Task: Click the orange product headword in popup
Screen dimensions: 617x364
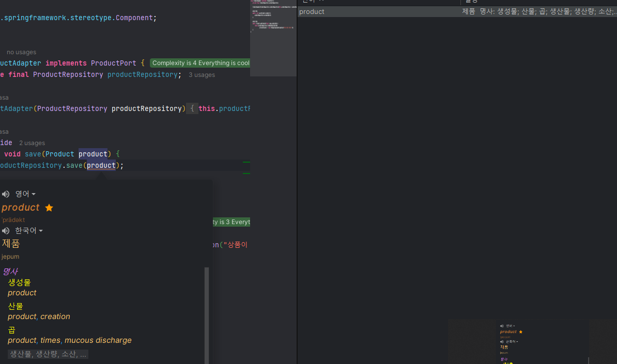Action: click(x=21, y=208)
